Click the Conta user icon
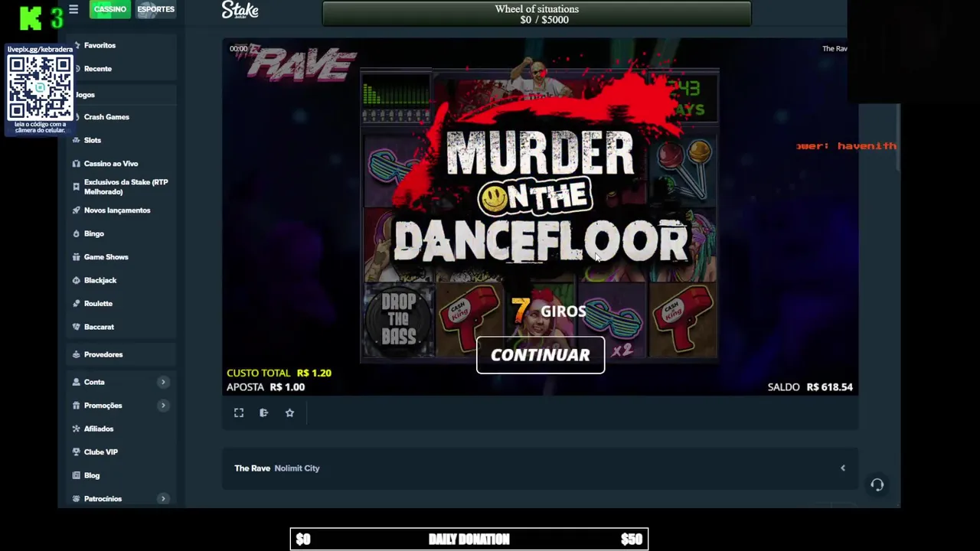The height and width of the screenshot is (551, 980). [x=77, y=382]
